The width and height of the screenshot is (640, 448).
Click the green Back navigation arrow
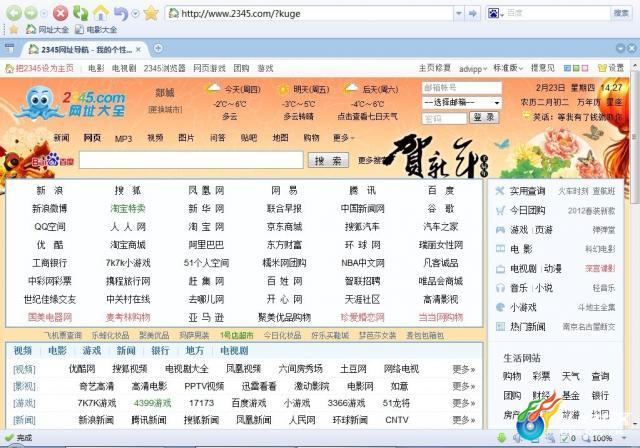coord(13,13)
